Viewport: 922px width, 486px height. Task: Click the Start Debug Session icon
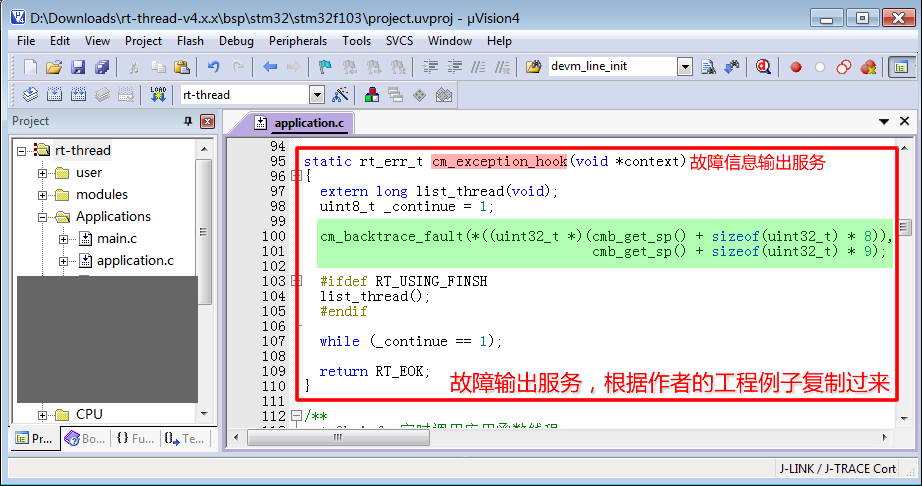[764, 67]
